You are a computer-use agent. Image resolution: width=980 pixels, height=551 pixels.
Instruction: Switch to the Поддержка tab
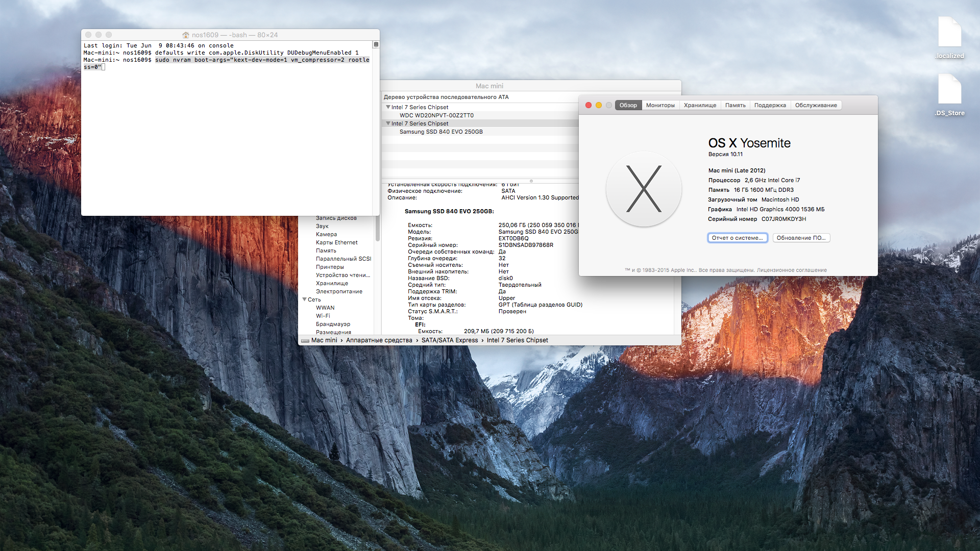coord(770,105)
